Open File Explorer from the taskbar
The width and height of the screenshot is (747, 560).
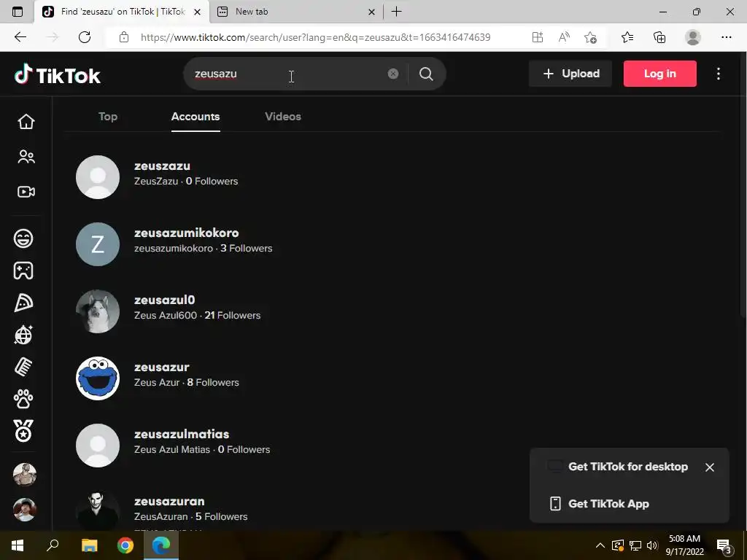[90, 545]
